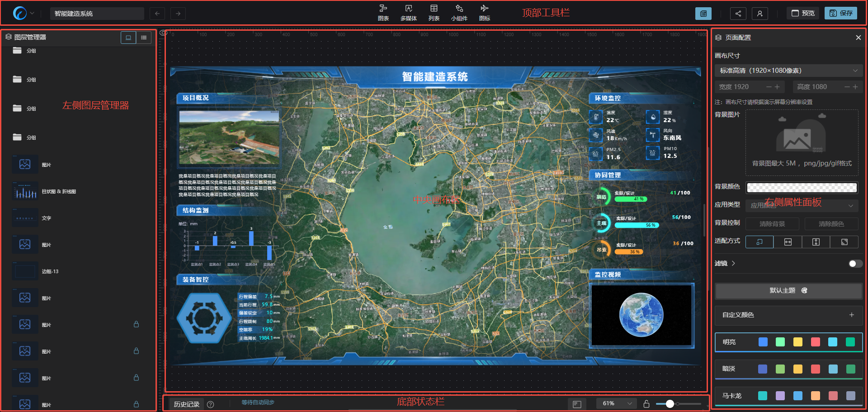
Task: Click the 预览 preview button
Action: [x=803, y=13]
